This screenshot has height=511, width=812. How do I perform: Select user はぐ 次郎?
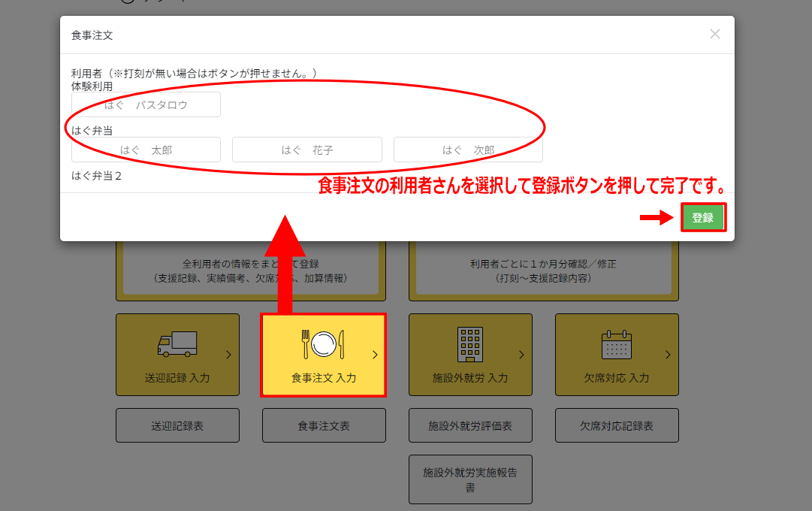[468, 150]
